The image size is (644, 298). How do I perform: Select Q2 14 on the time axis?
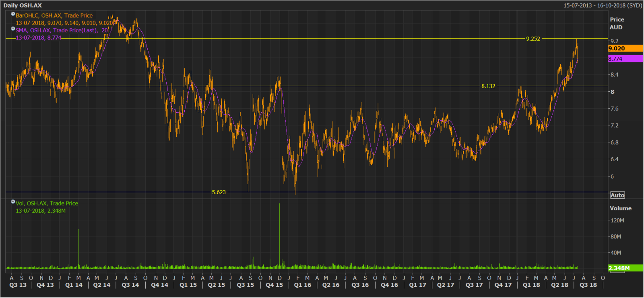click(102, 285)
